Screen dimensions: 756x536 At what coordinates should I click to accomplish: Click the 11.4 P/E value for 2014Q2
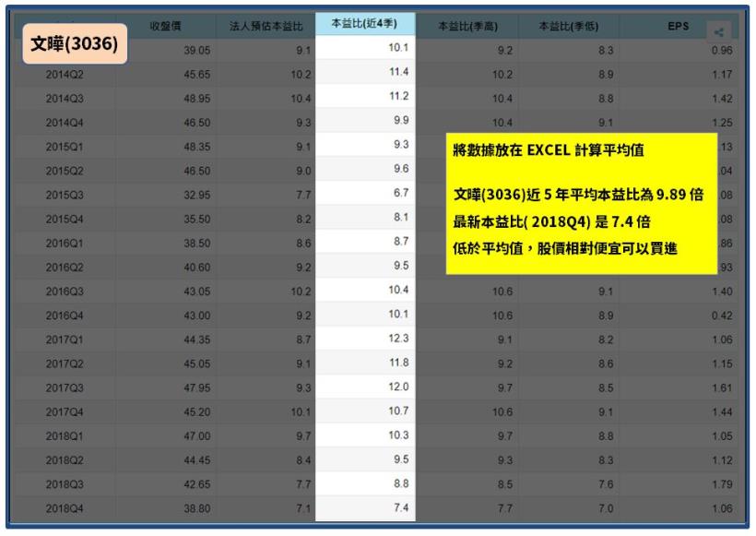click(398, 72)
